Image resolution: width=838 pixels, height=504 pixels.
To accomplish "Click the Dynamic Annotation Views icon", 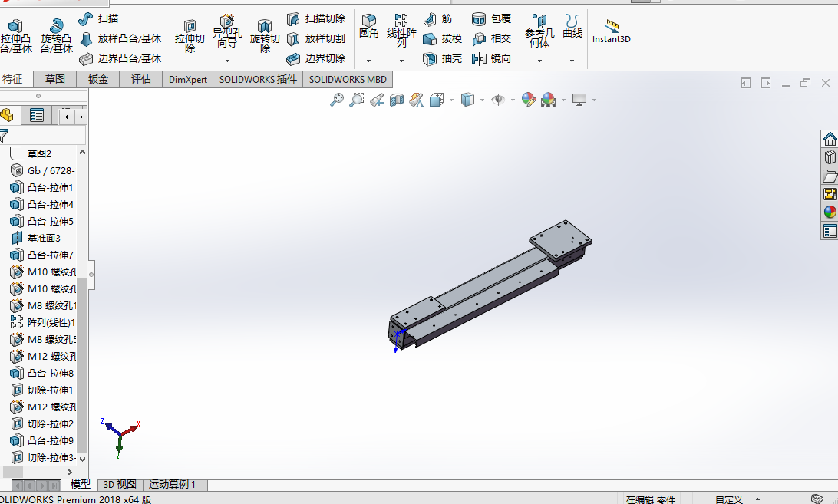I will point(417,100).
